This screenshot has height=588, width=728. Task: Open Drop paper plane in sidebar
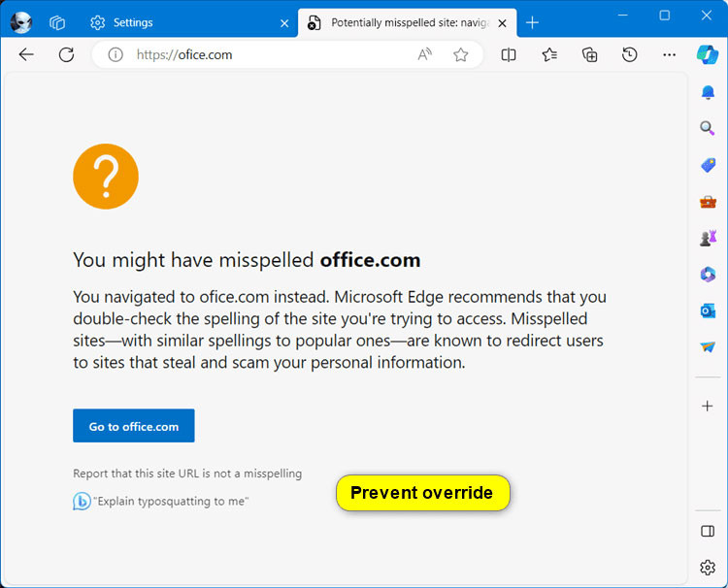pyautogui.click(x=708, y=346)
